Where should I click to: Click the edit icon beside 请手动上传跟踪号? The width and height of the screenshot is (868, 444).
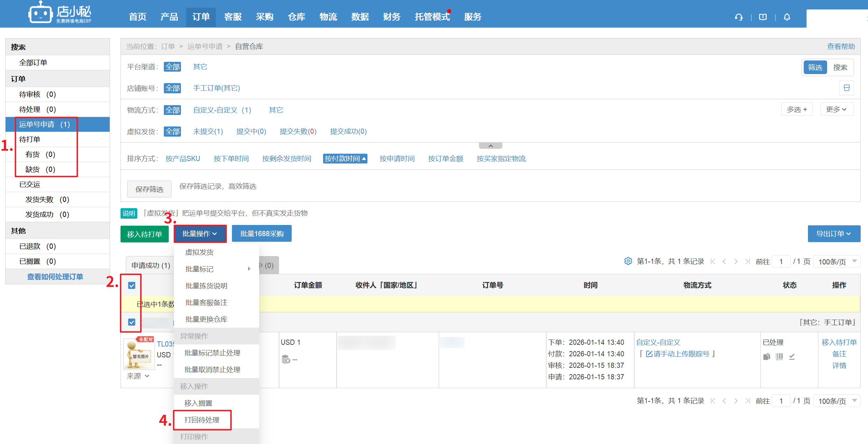(649, 354)
